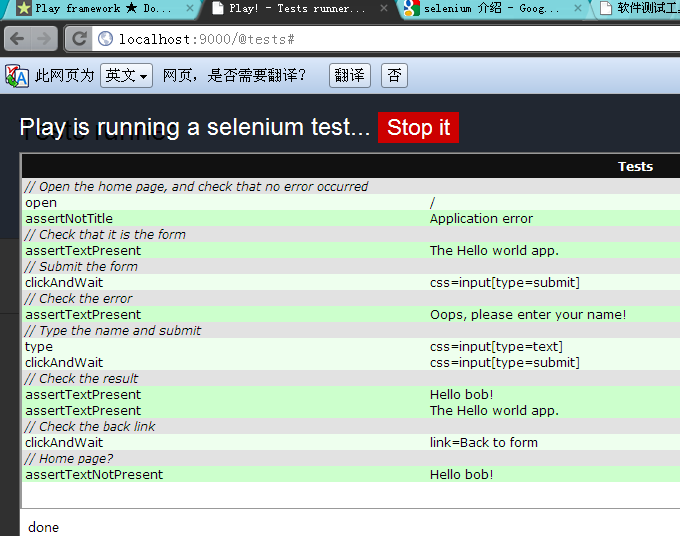Click the 翻译 translate button
The height and width of the screenshot is (536, 680).
point(350,75)
